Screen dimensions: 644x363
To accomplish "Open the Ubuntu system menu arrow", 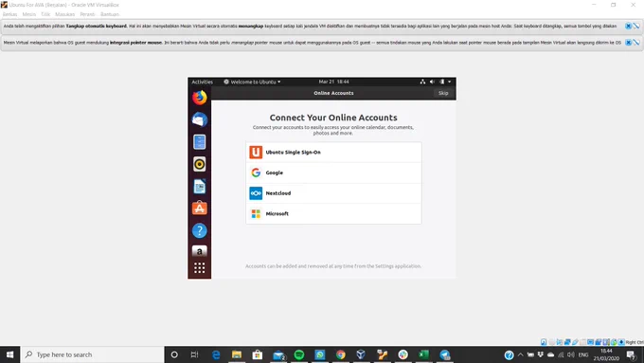I will (450, 82).
